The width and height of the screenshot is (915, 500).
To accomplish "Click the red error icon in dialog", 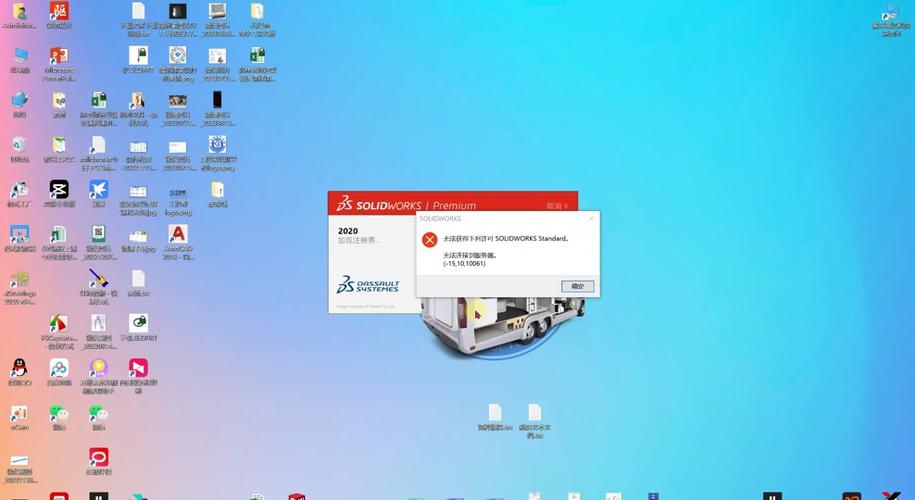I will [429, 240].
